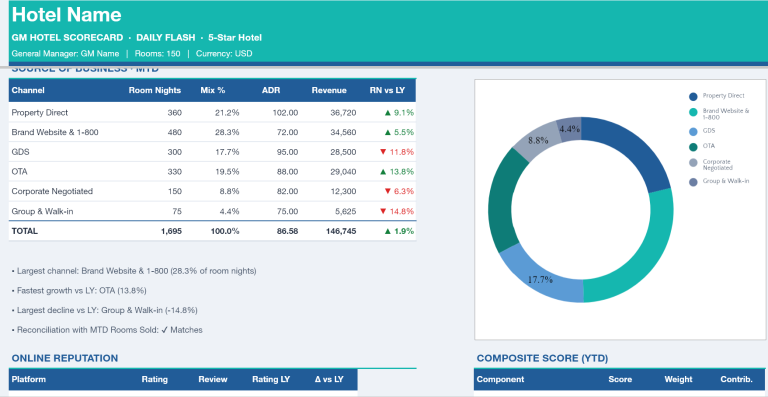Screen dimensions: 768x397
Task: Click the Room Nights column header
Action: (155, 90)
